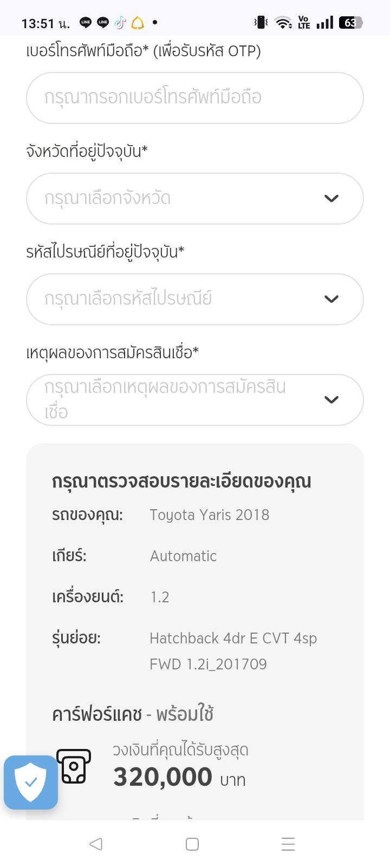Tap the battery level indicator
This screenshot has height=868, width=390.
[x=350, y=23]
